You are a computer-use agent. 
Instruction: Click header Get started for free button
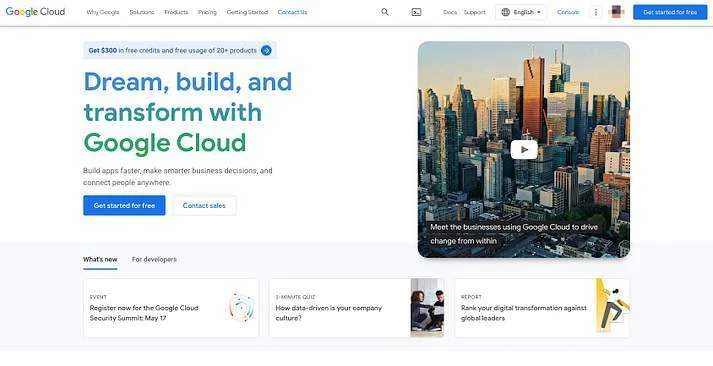coord(670,12)
